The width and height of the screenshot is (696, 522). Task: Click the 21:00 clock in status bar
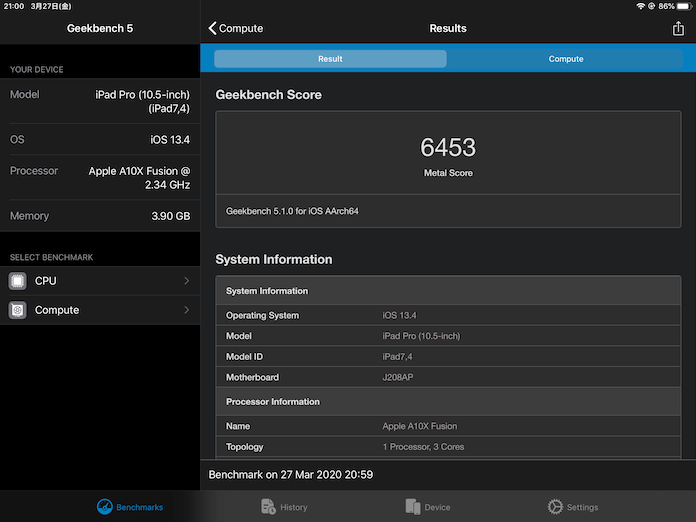[13, 6]
